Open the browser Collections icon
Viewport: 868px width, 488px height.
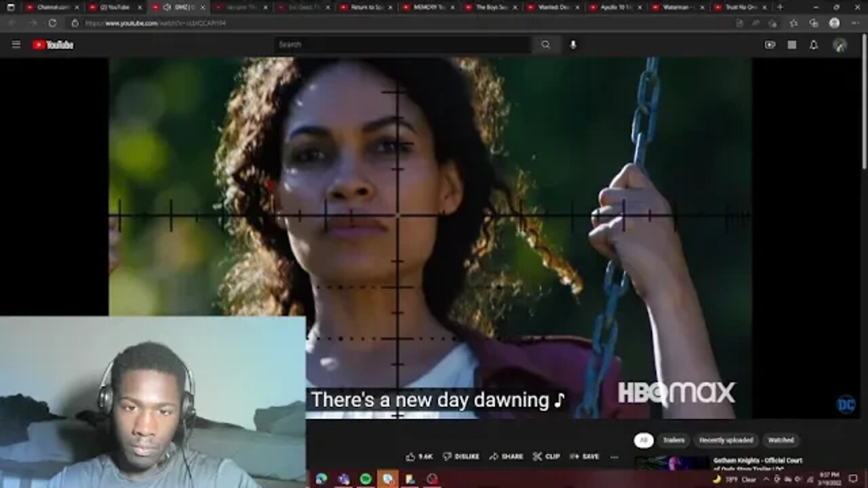pyautogui.click(x=814, y=23)
